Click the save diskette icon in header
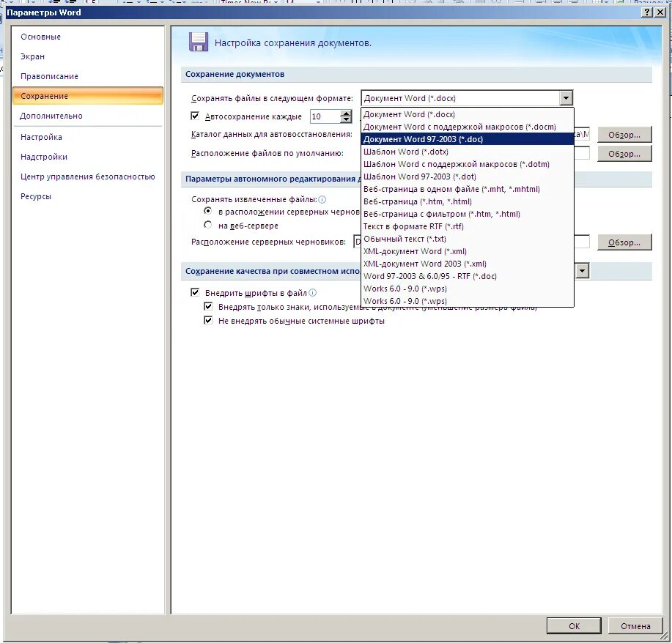The width and height of the screenshot is (672, 643). point(199,42)
